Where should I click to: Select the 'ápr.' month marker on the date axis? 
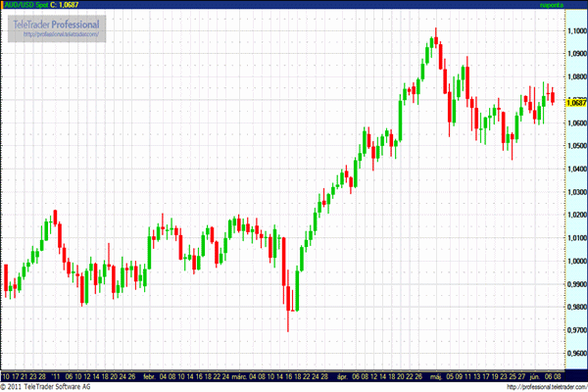click(342, 375)
